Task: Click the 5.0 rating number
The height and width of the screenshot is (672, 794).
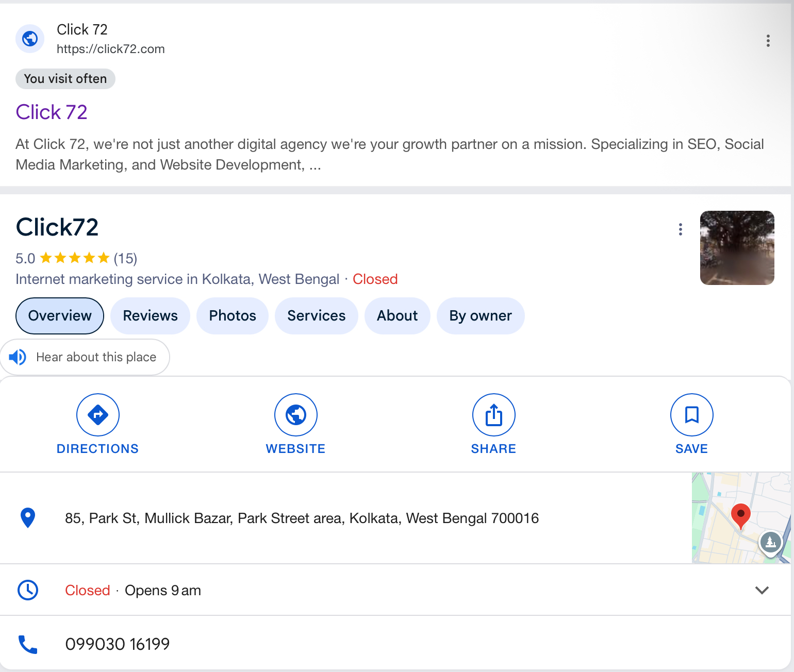Action: tap(25, 258)
